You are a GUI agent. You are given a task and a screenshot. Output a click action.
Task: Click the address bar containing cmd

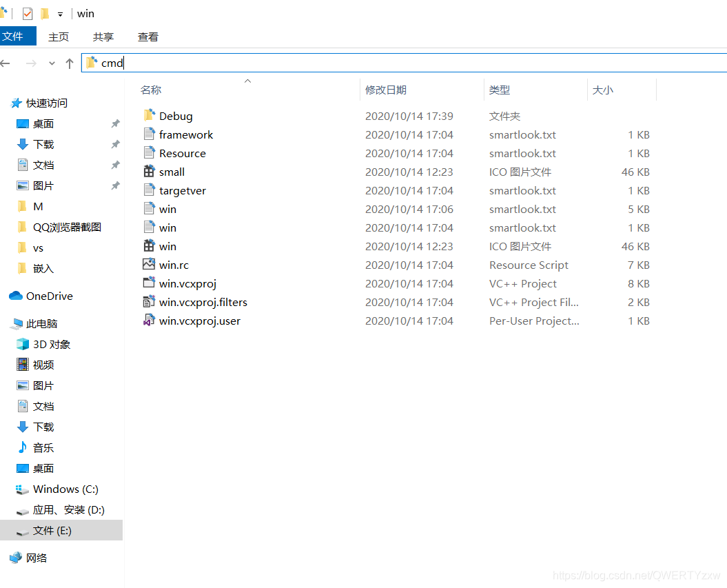coord(405,63)
